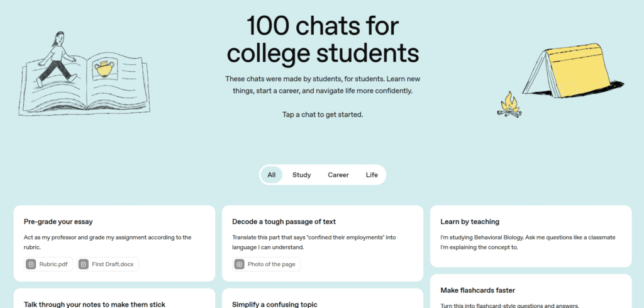Click the First Draft.docx document icon
The image size is (644, 308).
(84, 265)
